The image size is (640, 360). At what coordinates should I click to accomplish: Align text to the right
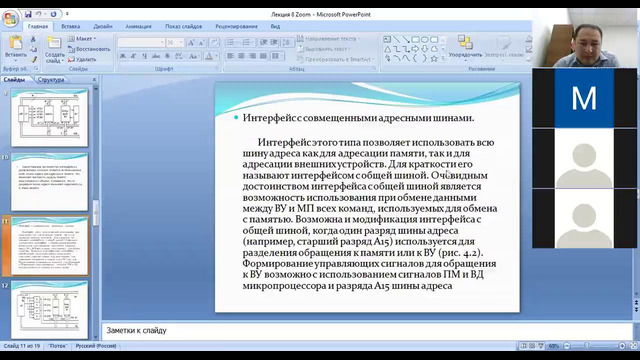click(253, 56)
